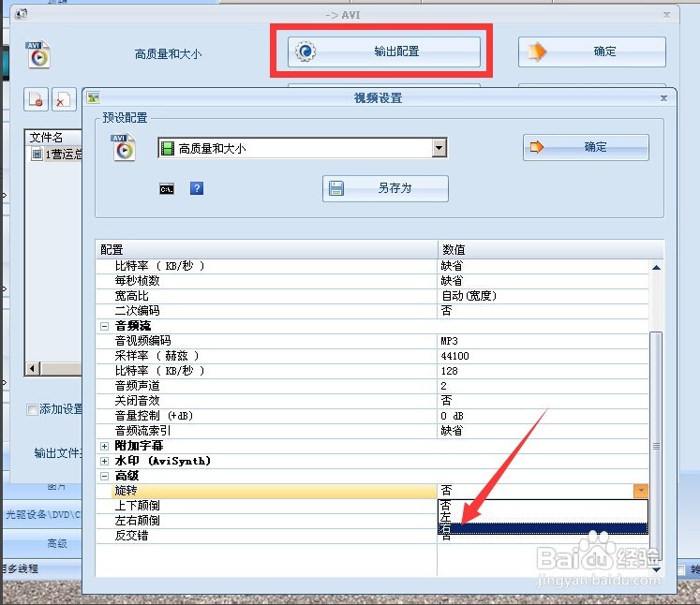
Task: Click the 视频设置 title bar icon
Action: [x=94, y=97]
